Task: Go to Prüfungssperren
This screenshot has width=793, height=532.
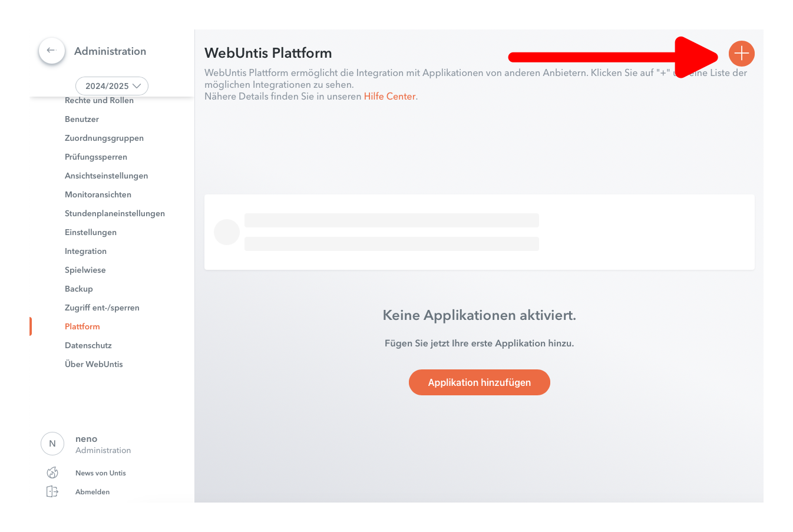Action: (96, 157)
